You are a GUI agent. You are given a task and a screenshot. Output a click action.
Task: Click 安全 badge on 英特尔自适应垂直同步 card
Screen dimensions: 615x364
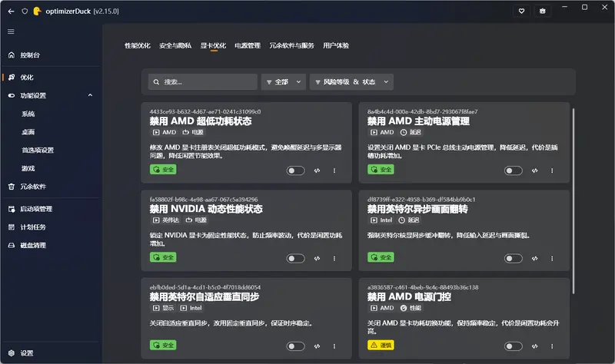163,345
